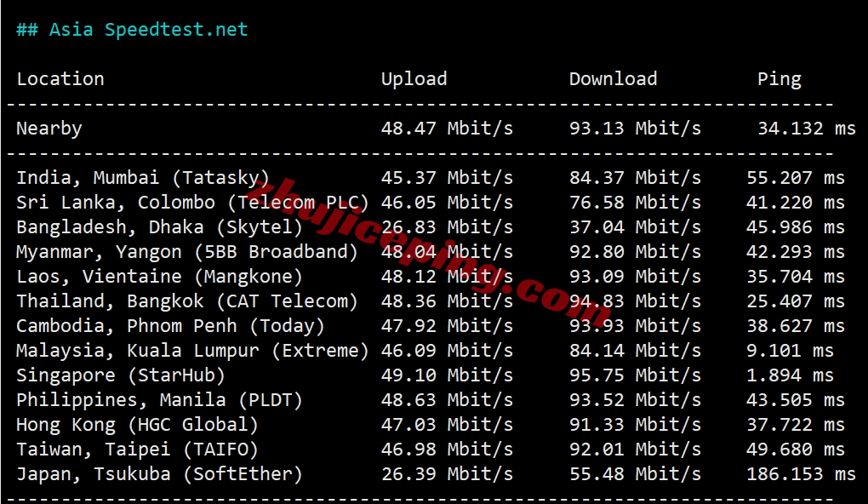Click Thailand, Bangkok (CAT Telecom) entry
This screenshot has width=868, height=504.
[x=187, y=301]
